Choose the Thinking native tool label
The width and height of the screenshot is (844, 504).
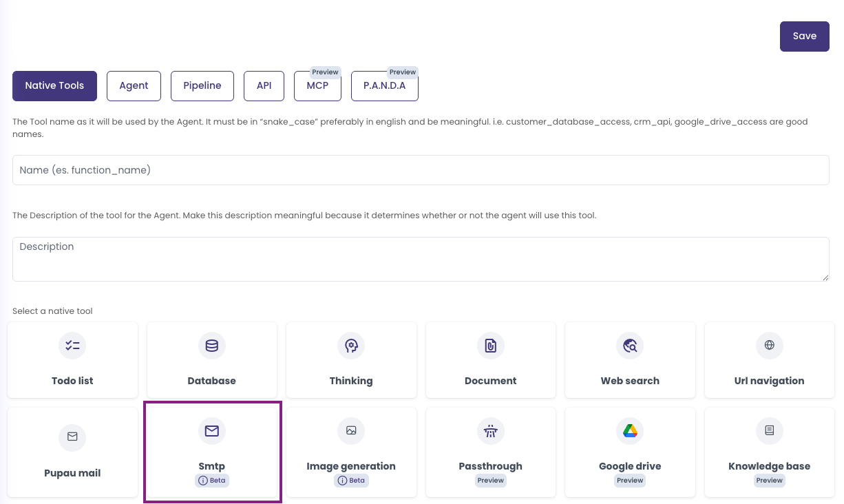click(x=351, y=381)
